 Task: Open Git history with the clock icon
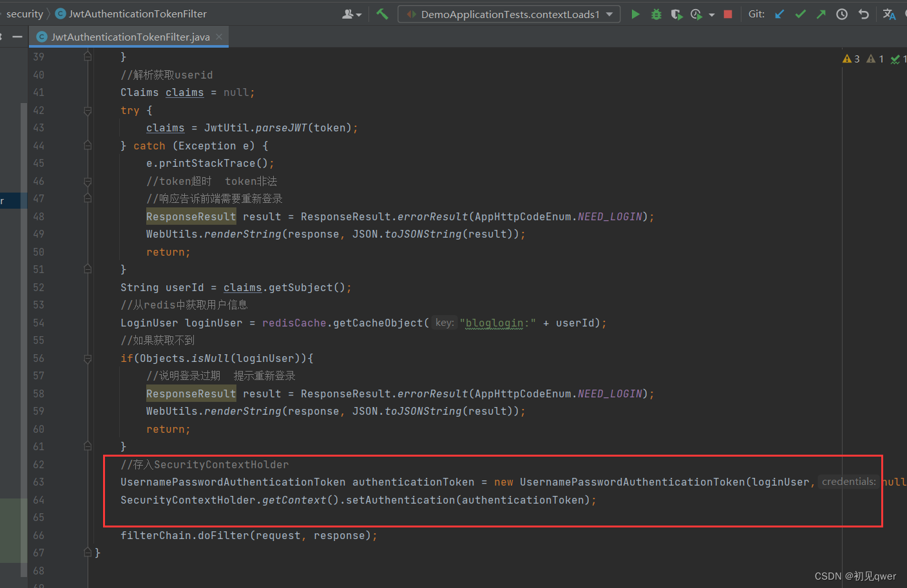tap(842, 14)
